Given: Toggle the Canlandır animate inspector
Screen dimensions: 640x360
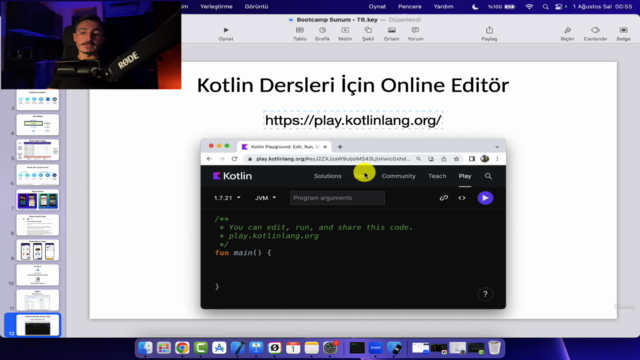Looking at the screenshot, I should [595, 33].
